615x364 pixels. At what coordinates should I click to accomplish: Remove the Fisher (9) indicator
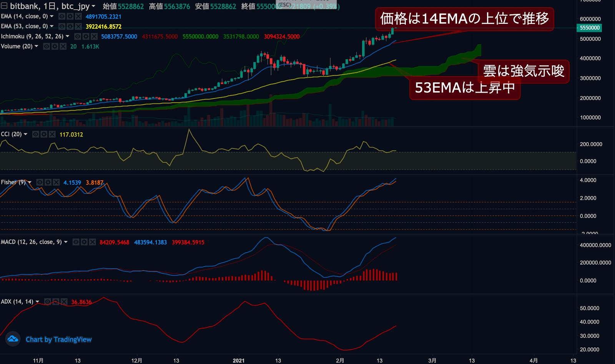coord(57,182)
